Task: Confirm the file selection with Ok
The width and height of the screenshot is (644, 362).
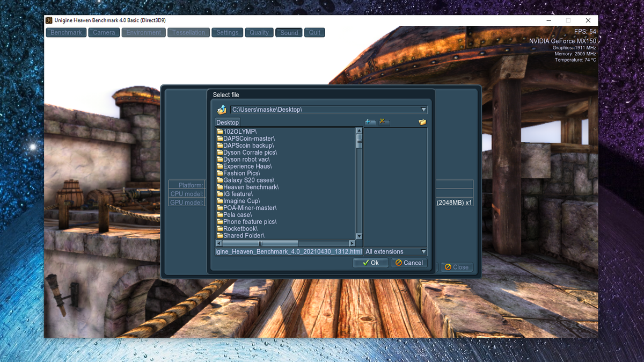Action: click(370, 263)
